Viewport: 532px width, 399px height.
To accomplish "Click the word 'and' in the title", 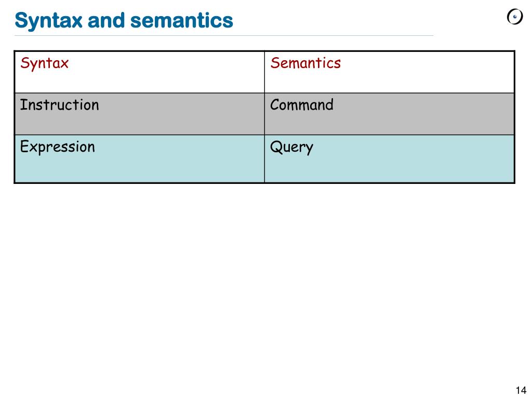I will (106, 20).
